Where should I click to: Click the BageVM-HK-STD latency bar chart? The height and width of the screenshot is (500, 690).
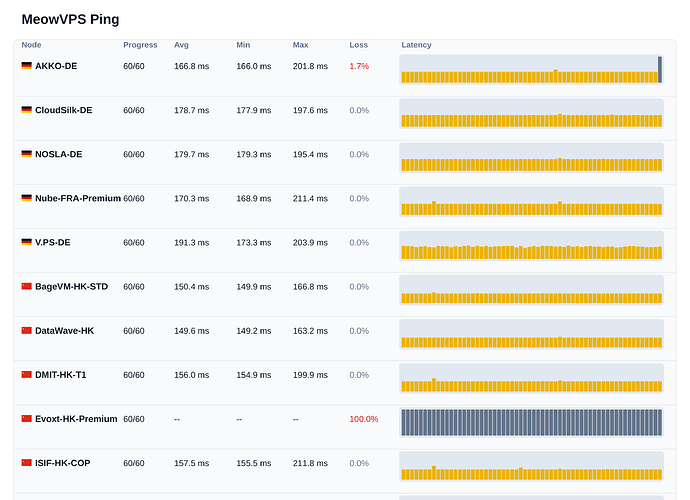531,290
